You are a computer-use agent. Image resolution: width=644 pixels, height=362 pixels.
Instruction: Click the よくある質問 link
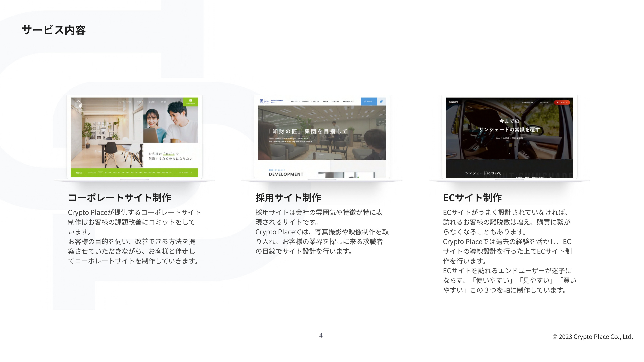pyautogui.click(x=336, y=101)
